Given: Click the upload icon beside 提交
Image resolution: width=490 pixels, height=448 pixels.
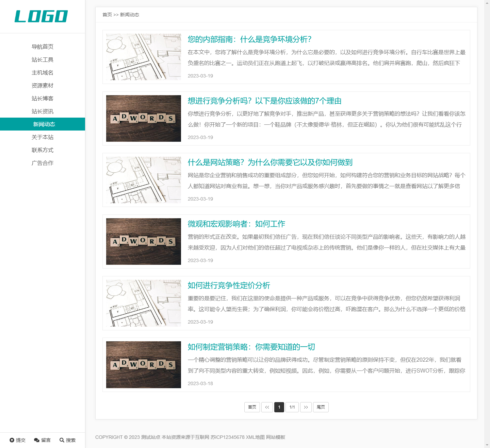Looking at the screenshot, I should 12,440.
